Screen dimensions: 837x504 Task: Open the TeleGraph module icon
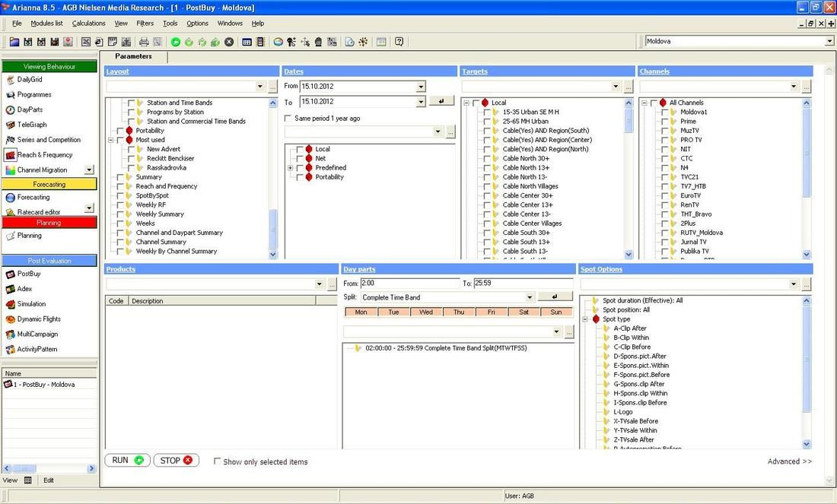pyautogui.click(x=10, y=125)
